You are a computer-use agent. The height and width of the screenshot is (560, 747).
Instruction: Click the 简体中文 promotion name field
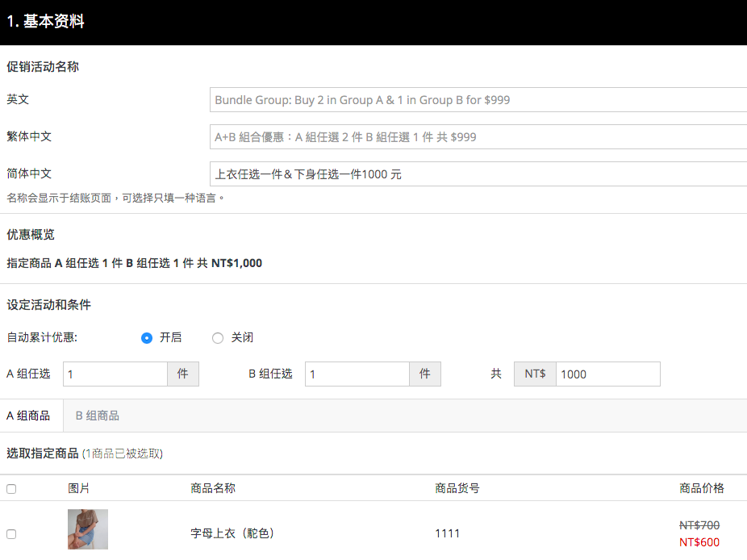(478, 174)
